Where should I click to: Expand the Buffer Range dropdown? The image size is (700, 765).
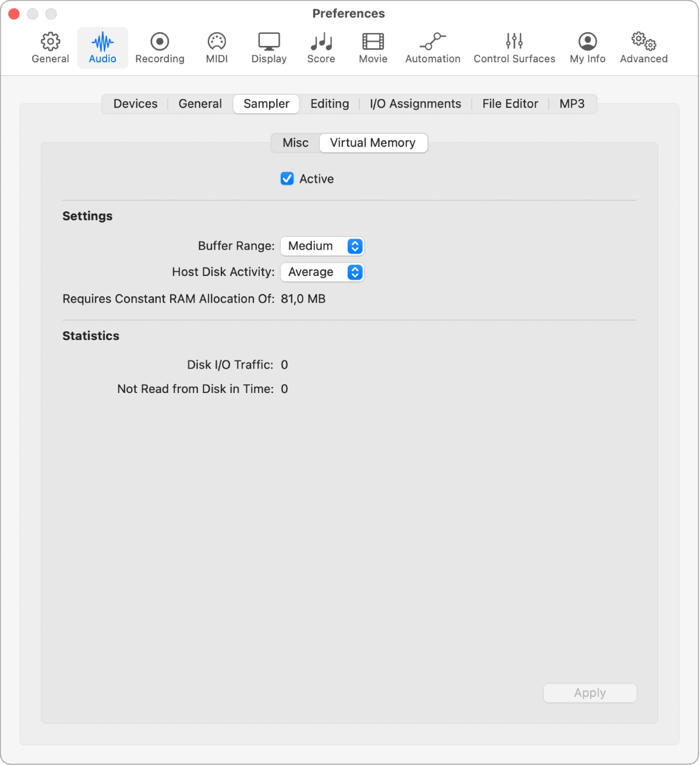click(322, 246)
